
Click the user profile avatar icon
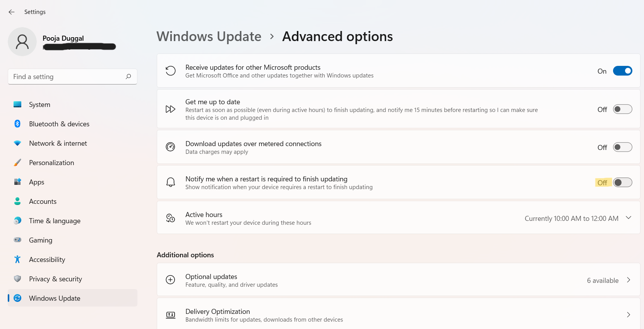click(22, 41)
